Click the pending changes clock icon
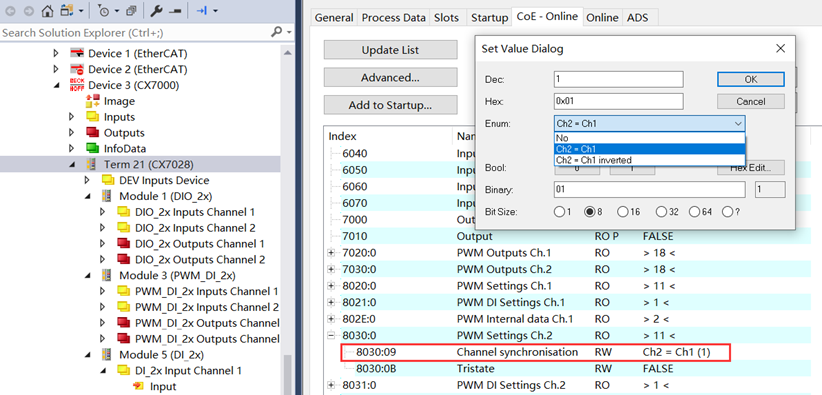The height and width of the screenshot is (395, 822). click(104, 10)
